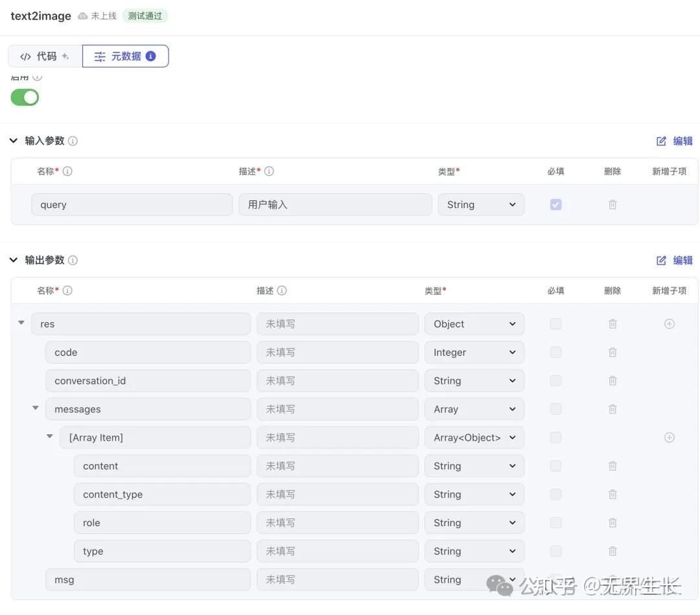Delete the content parameter row
Viewport: 700px width, 615px height.
(x=612, y=466)
